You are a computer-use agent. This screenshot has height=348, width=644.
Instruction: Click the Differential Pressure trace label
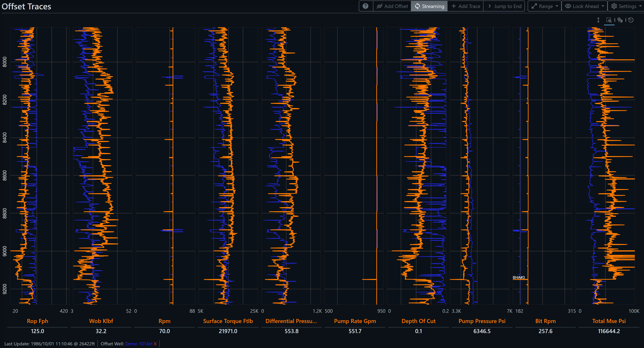coord(291,321)
